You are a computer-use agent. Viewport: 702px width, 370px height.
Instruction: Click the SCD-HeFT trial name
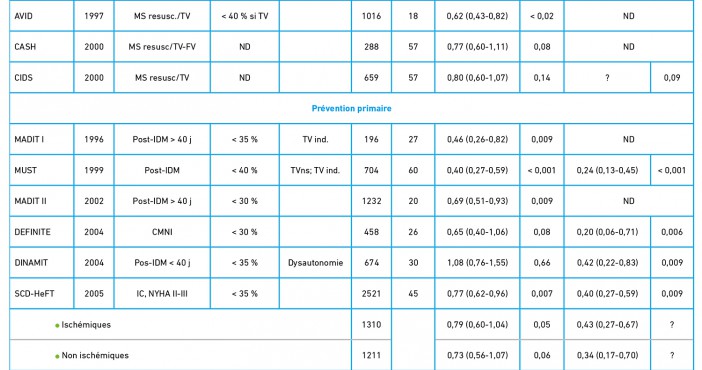[x=34, y=294]
